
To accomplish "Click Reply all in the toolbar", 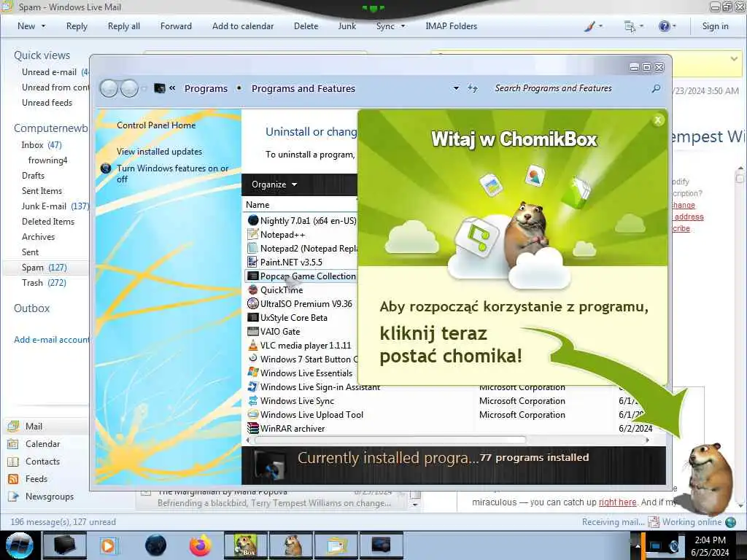I will pyautogui.click(x=124, y=26).
